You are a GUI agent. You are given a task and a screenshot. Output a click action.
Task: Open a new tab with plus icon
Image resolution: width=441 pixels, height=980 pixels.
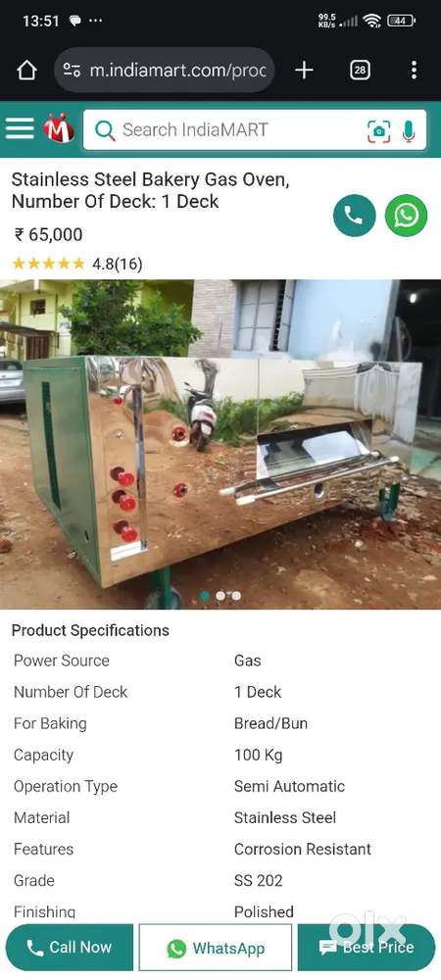pyautogui.click(x=304, y=70)
